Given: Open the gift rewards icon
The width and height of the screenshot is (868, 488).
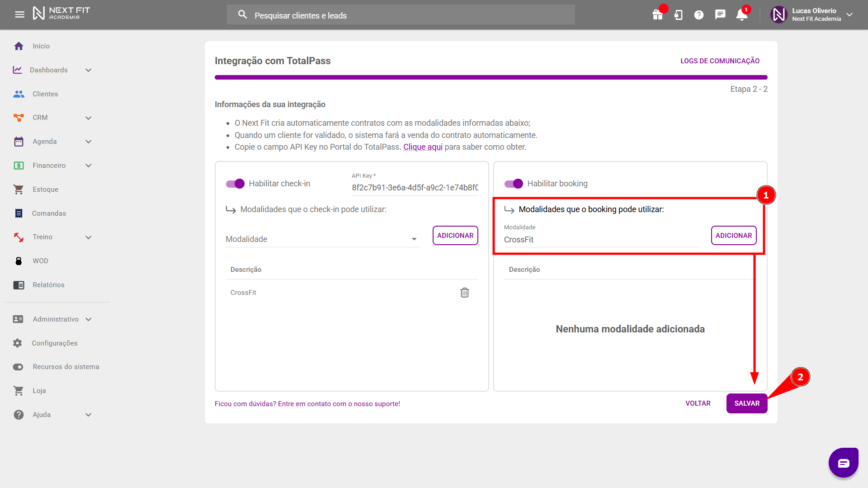Looking at the screenshot, I should (658, 15).
